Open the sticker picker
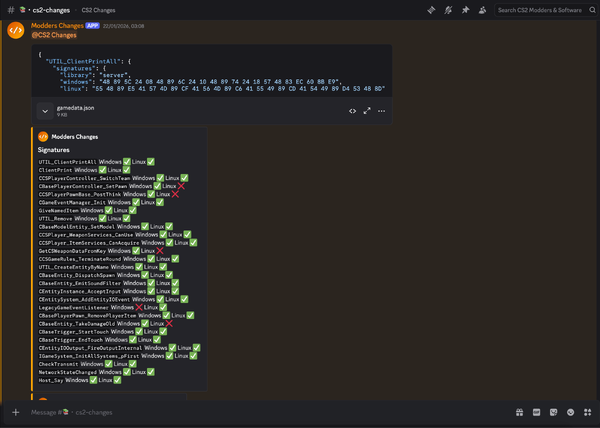This screenshot has height=428, width=600. (x=553, y=412)
